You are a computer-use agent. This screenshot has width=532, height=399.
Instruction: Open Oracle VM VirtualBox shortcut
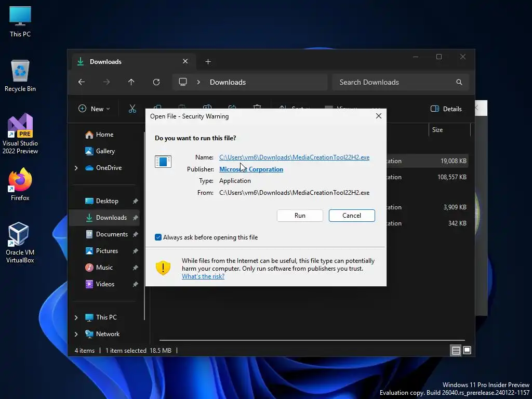(x=20, y=243)
